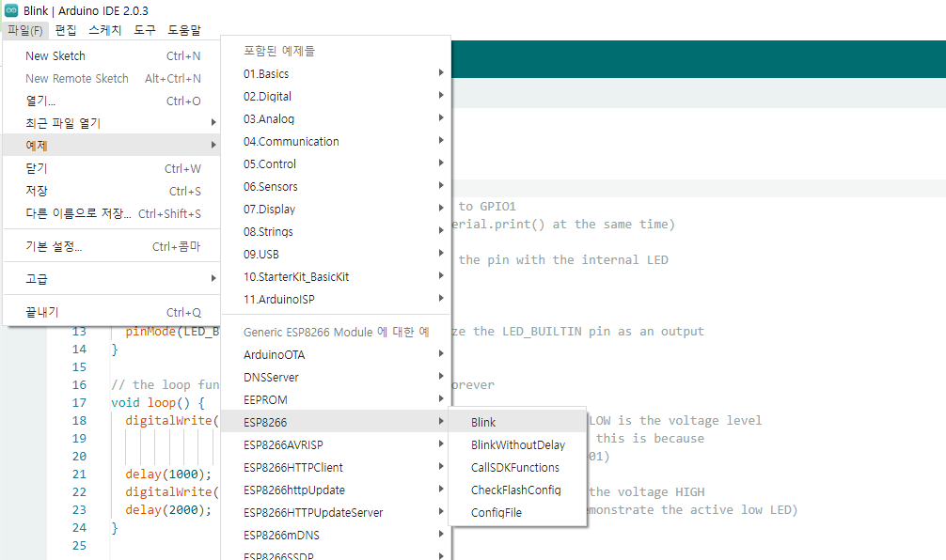
Task: Expand the 09.USB examples
Action: (336, 255)
